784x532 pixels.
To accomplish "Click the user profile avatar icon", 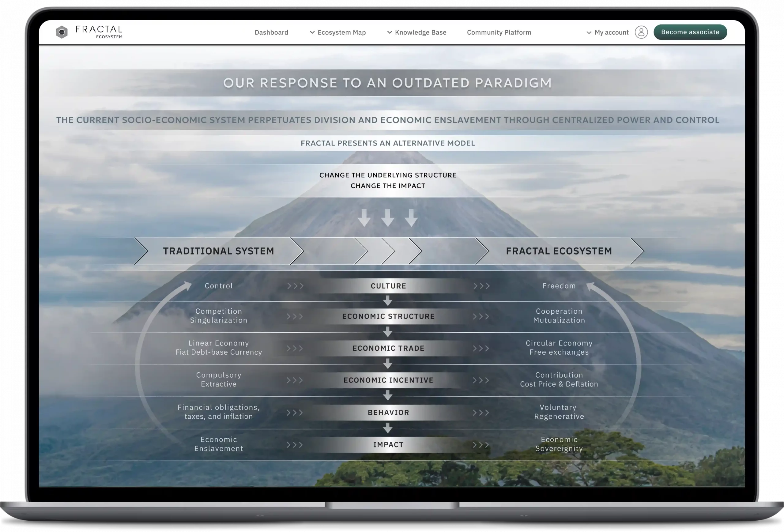I will pyautogui.click(x=641, y=32).
